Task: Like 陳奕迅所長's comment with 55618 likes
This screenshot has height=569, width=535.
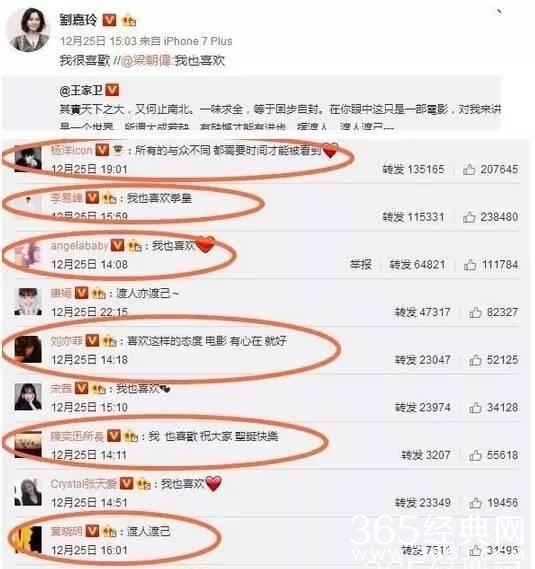Action: point(475,455)
